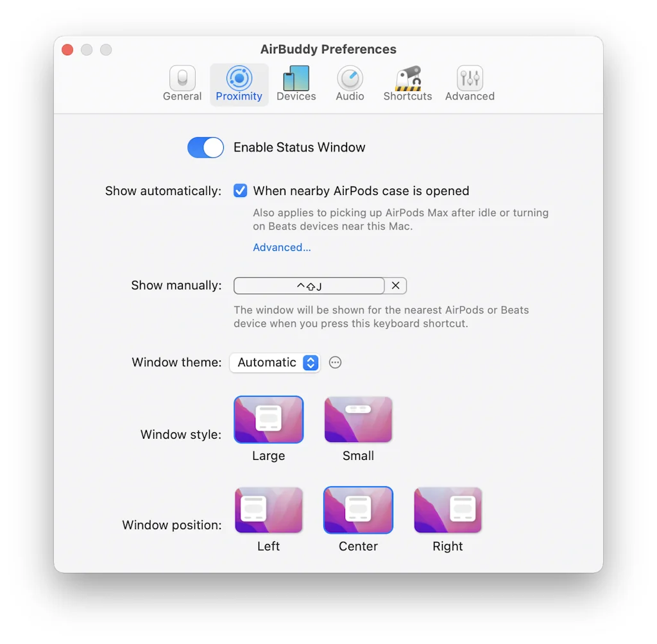Toggle the Enable Status Window switch
657x644 pixels.
(205, 148)
